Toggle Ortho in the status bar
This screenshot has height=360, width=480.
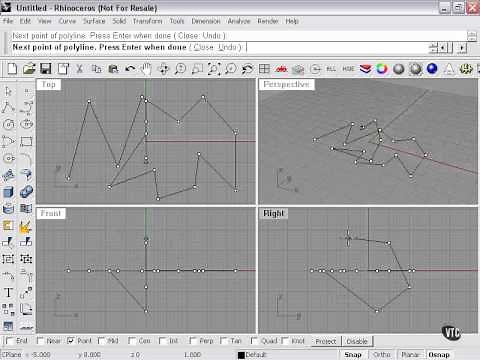(382, 355)
